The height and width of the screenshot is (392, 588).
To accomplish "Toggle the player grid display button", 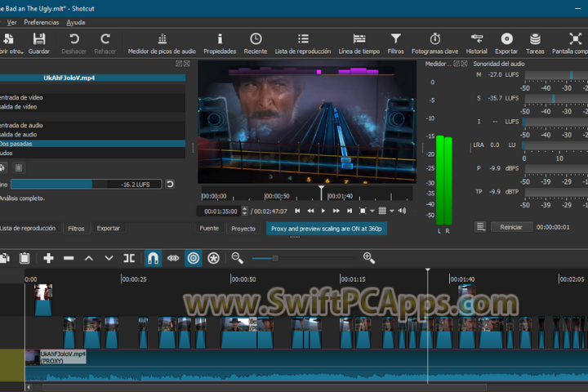I will coord(382,211).
